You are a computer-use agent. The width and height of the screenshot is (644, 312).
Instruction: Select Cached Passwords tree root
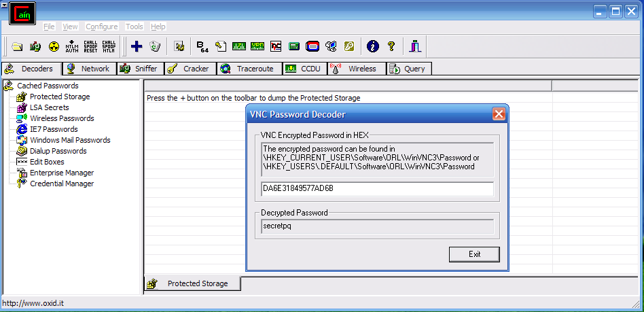point(48,86)
